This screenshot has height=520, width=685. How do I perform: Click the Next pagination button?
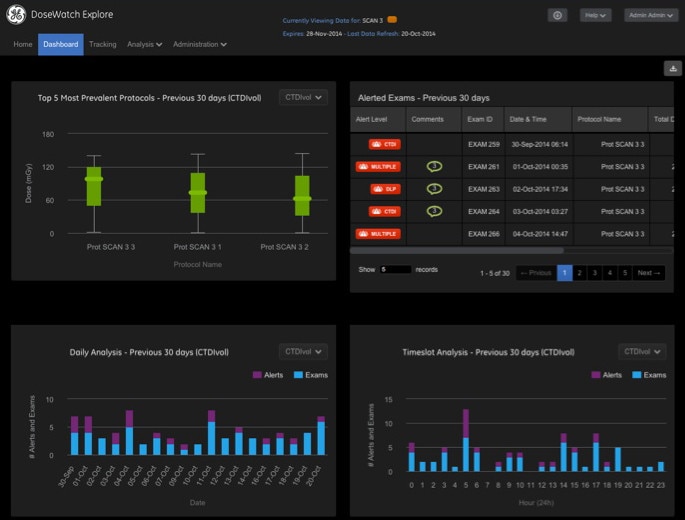pyautogui.click(x=649, y=273)
